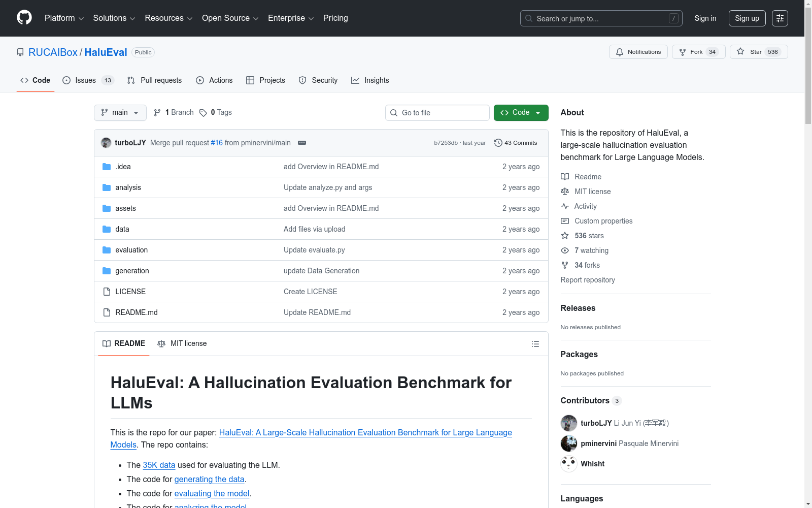Click the Sign up button
The image size is (812, 508).
coord(747,18)
